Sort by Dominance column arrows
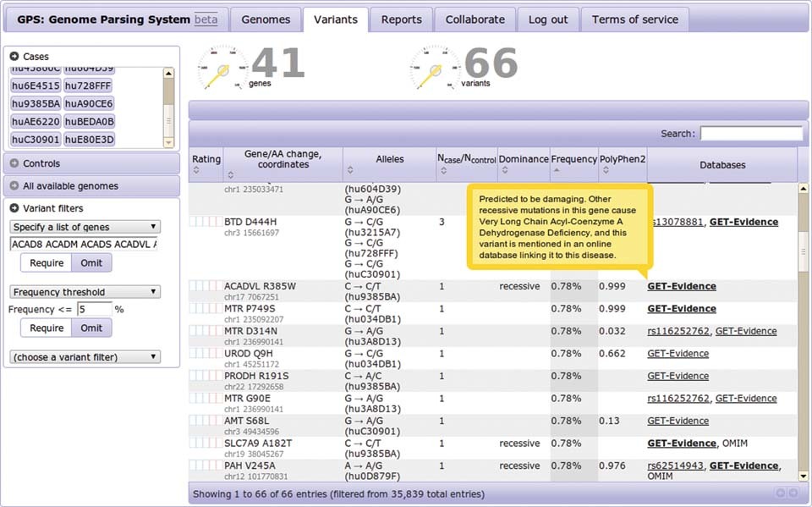This screenshot has width=812, height=507. click(x=505, y=170)
